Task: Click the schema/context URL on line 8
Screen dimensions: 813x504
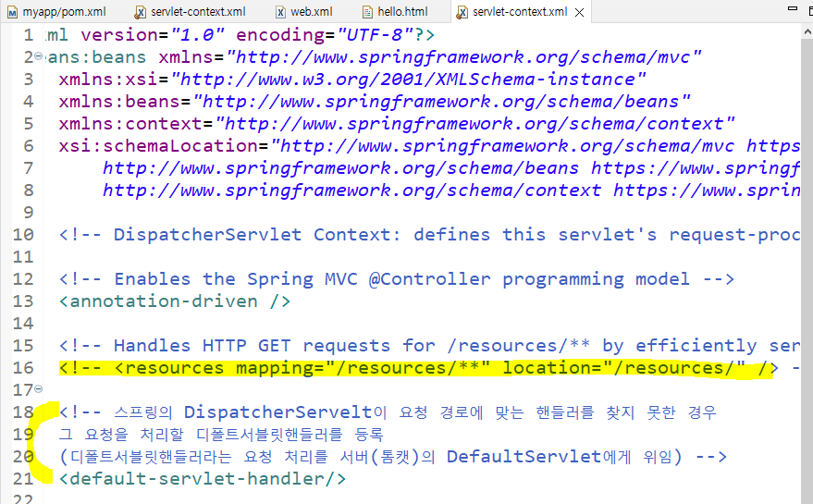Action: pos(352,191)
